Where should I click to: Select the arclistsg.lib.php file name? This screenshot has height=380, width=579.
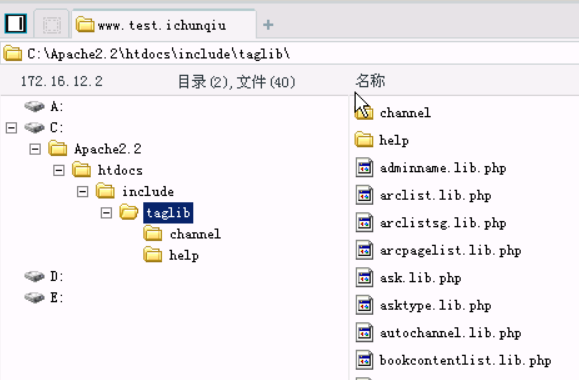click(443, 223)
